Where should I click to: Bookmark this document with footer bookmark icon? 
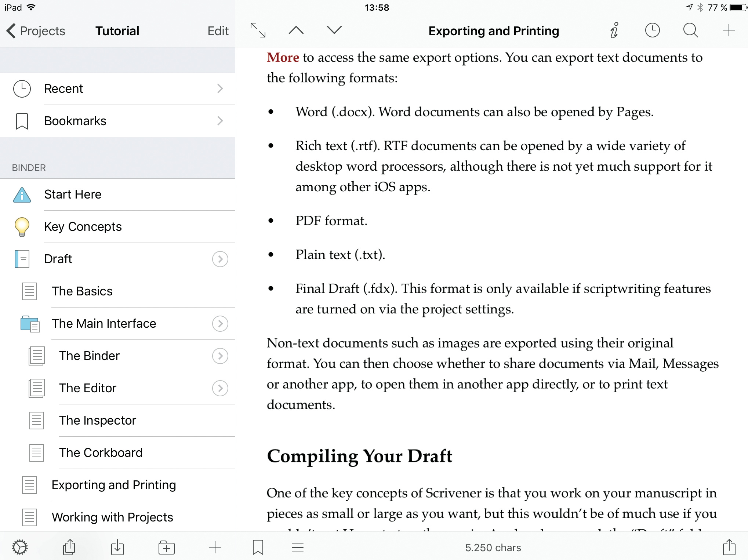click(258, 547)
